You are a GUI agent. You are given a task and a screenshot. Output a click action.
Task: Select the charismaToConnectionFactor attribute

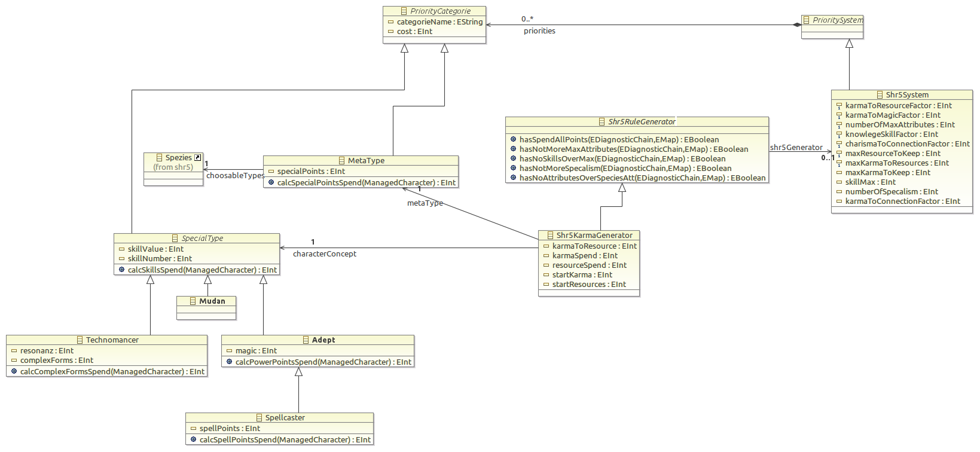pos(907,144)
